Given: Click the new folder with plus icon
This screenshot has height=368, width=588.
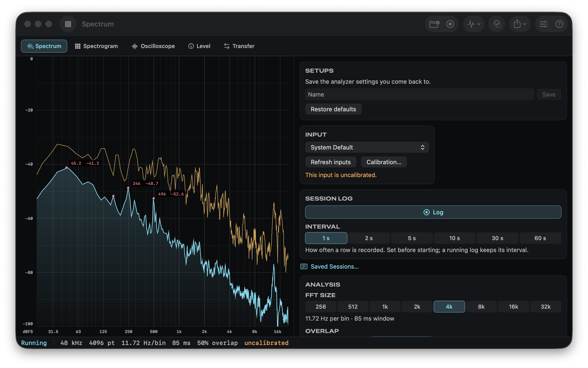Looking at the screenshot, I should pos(434,24).
